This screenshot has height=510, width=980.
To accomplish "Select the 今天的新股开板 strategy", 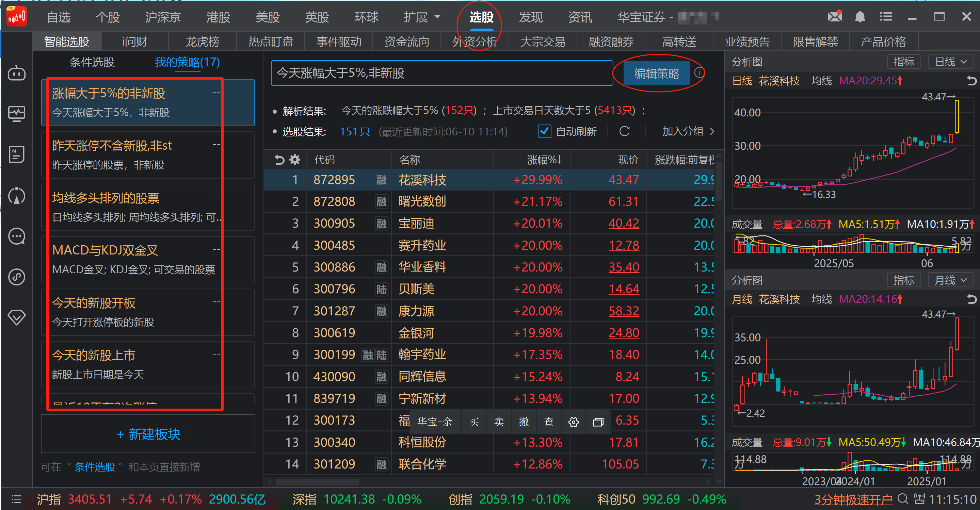I will (x=148, y=312).
